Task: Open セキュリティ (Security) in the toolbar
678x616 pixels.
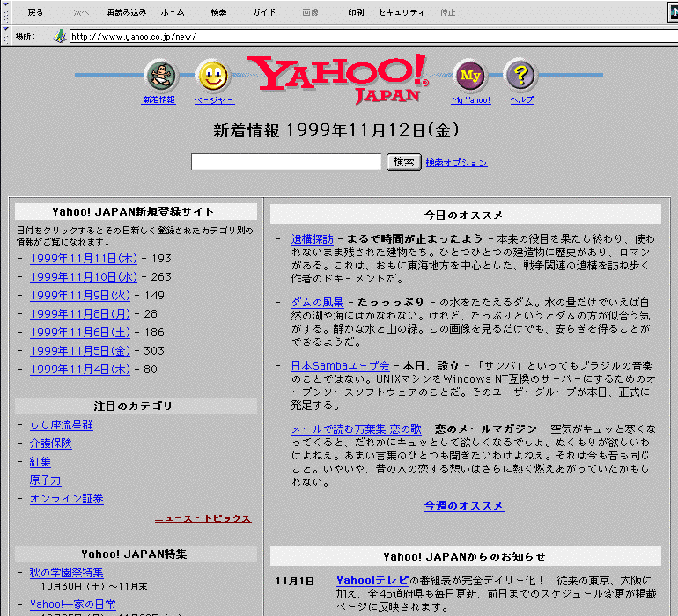Action: (x=402, y=12)
